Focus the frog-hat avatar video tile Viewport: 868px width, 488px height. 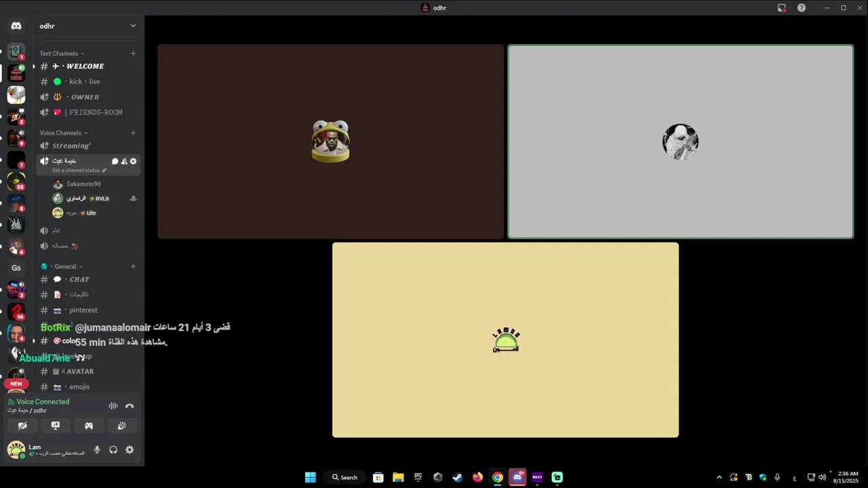(x=331, y=142)
